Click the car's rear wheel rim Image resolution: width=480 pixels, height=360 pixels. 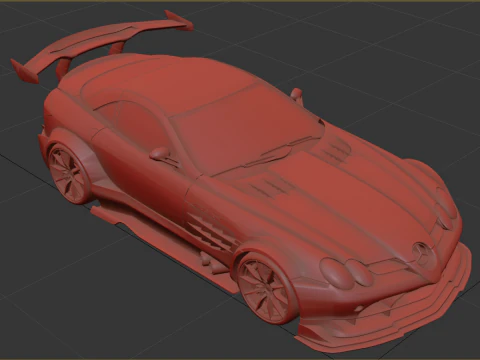coord(67,174)
